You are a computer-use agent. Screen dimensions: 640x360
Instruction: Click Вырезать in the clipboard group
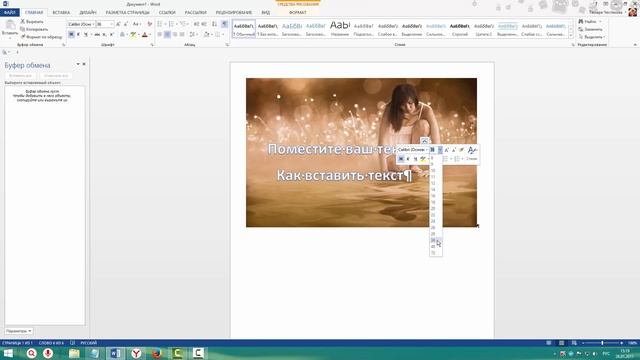pos(31,22)
